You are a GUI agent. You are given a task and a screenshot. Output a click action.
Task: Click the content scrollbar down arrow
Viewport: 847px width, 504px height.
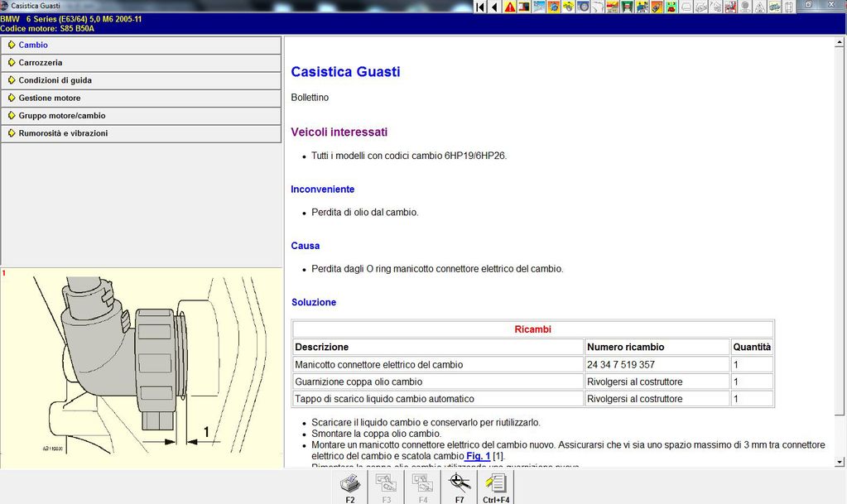point(840,463)
